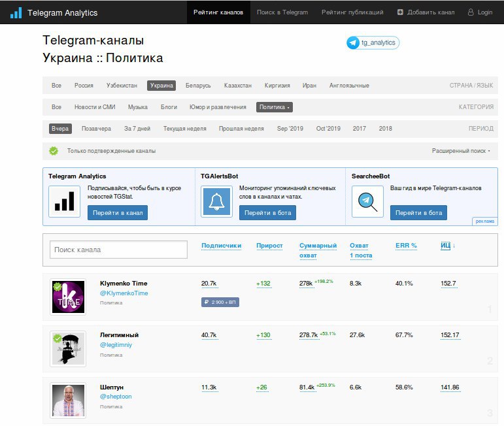Open Рейтинг каналов tab

pyautogui.click(x=218, y=12)
